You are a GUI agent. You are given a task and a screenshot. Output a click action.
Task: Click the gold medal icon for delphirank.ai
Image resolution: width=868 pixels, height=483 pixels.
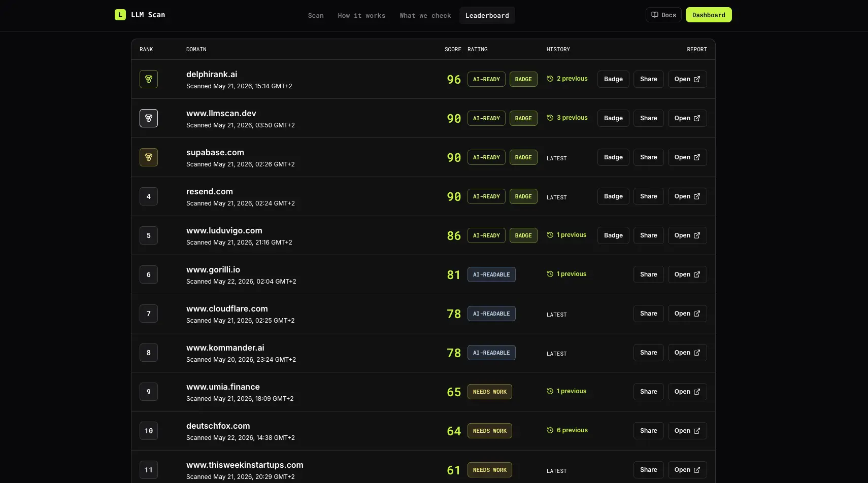tap(149, 79)
